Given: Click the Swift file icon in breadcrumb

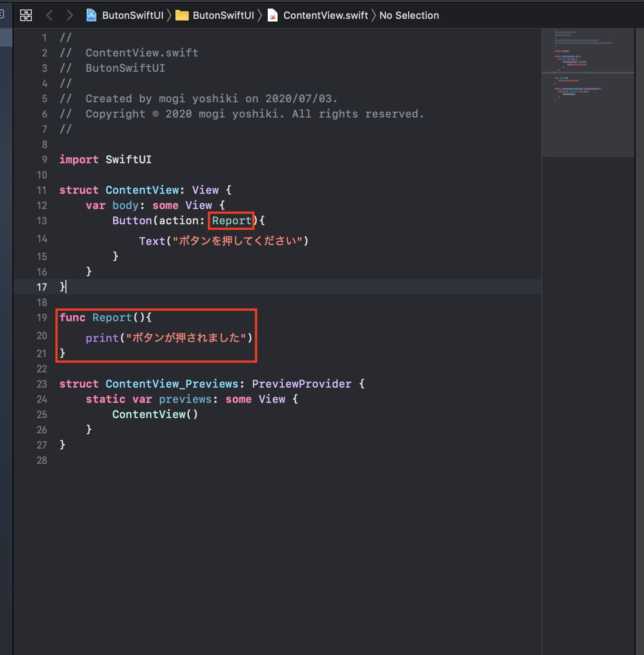Looking at the screenshot, I should click(x=272, y=16).
